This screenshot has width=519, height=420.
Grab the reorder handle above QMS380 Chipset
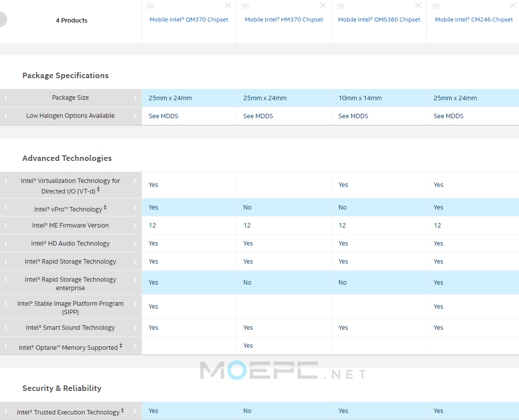(341, 6)
